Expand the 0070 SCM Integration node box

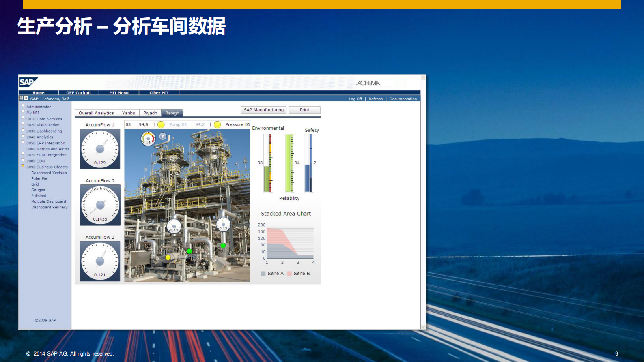click(23, 154)
